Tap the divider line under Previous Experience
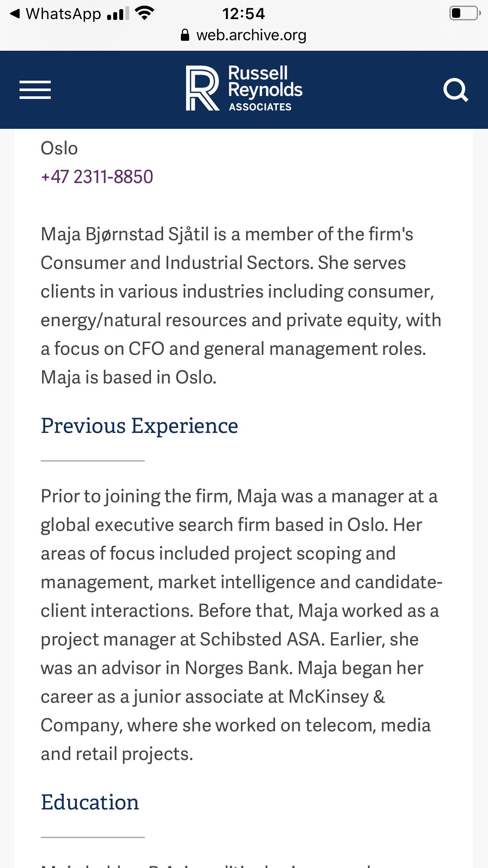This screenshot has width=488, height=868. (x=92, y=461)
